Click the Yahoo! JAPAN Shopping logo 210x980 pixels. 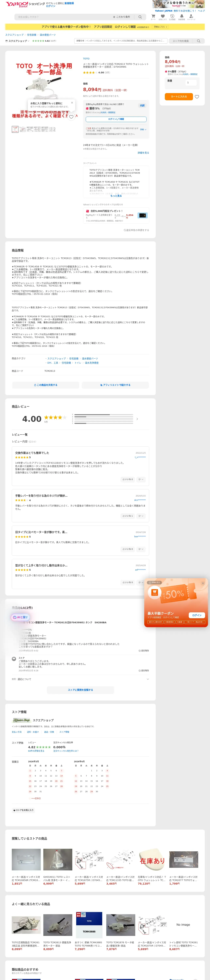pos(25,4)
